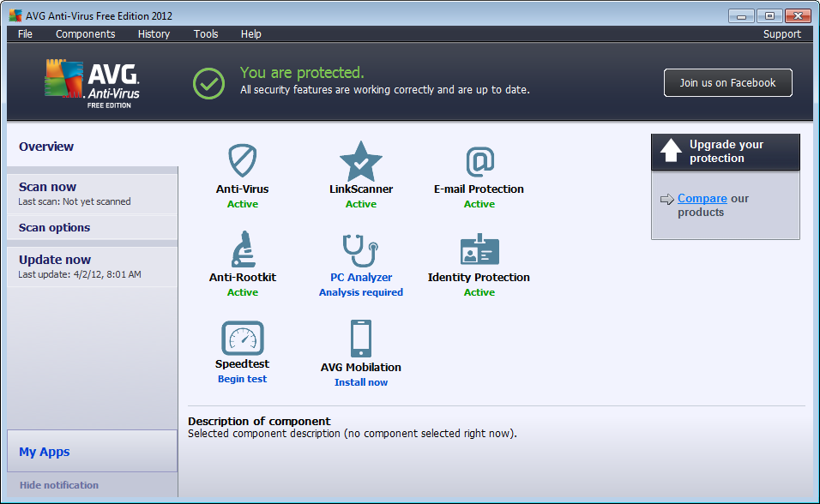Open the File menu

25,34
